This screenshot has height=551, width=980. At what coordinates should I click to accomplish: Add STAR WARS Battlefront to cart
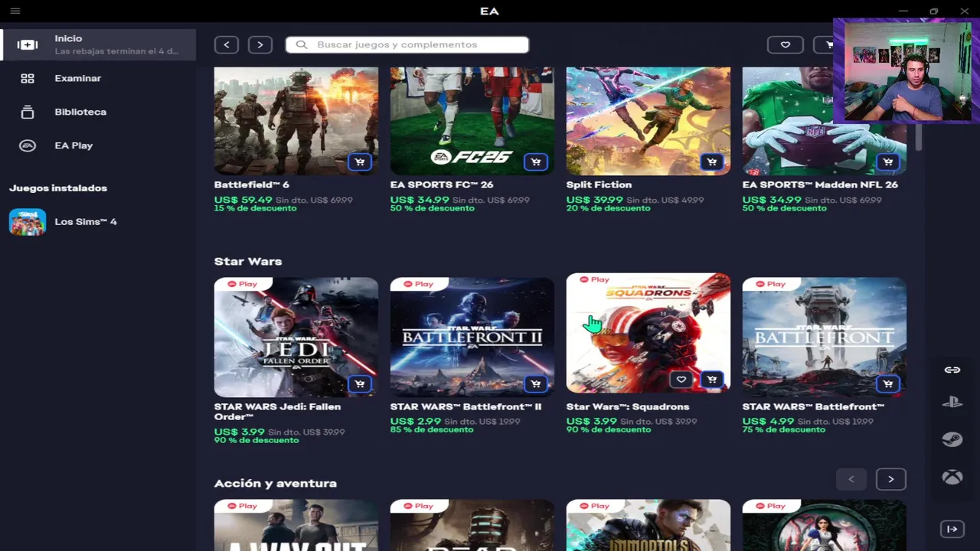(x=888, y=383)
